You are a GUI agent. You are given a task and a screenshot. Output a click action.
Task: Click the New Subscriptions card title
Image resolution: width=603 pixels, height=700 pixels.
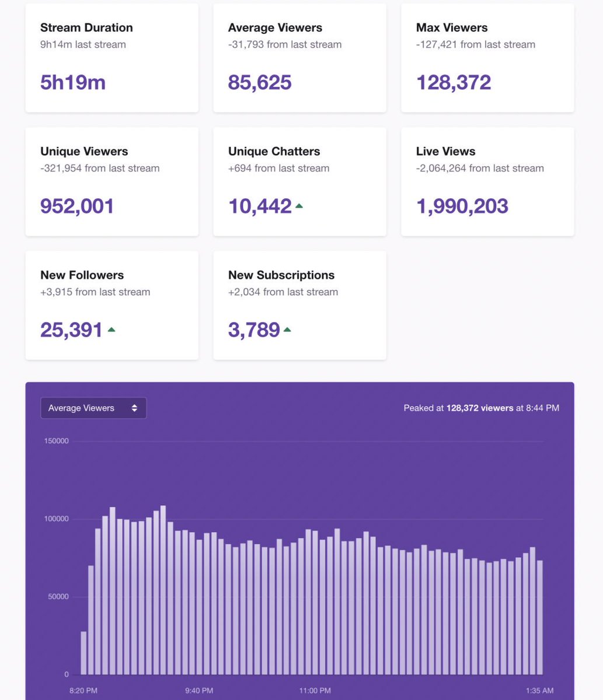[x=281, y=275]
